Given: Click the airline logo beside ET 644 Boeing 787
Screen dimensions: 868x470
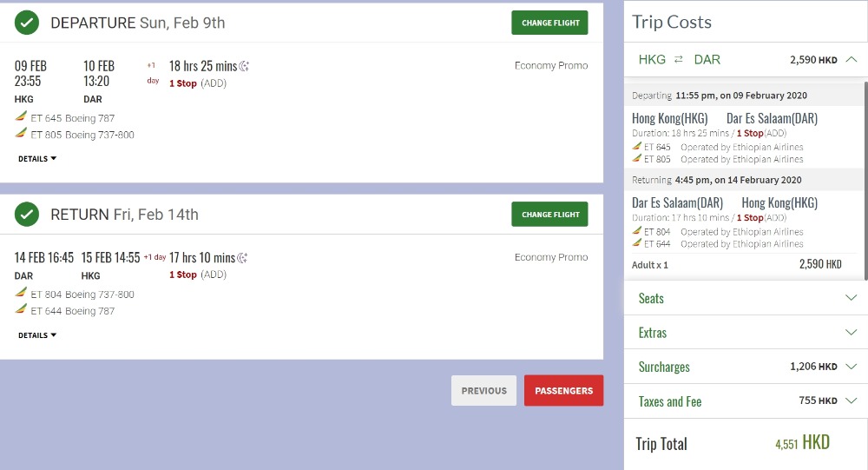Looking at the screenshot, I should pyautogui.click(x=21, y=310).
